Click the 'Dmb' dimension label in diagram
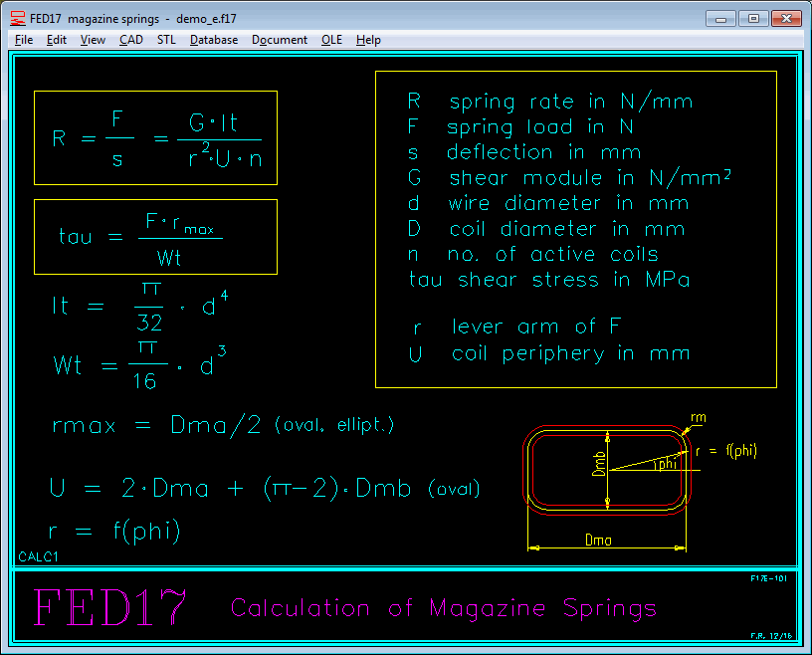 [x=599, y=464]
